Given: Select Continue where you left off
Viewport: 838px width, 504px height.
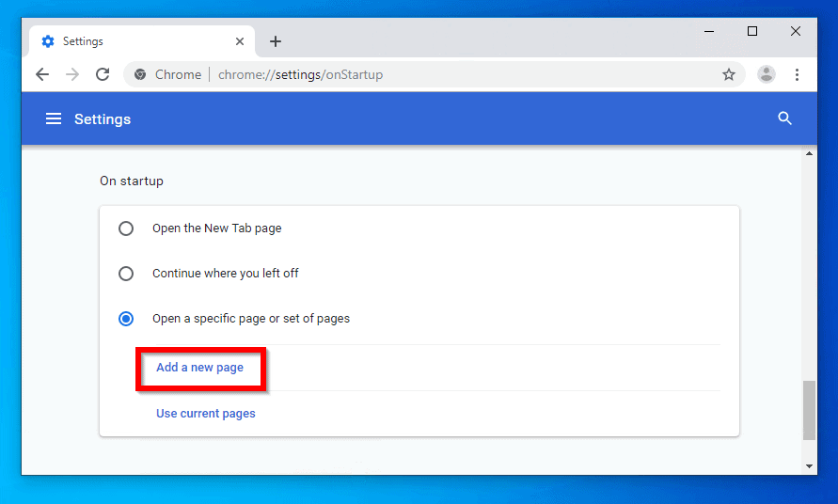Looking at the screenshot, I should point(126,274).
